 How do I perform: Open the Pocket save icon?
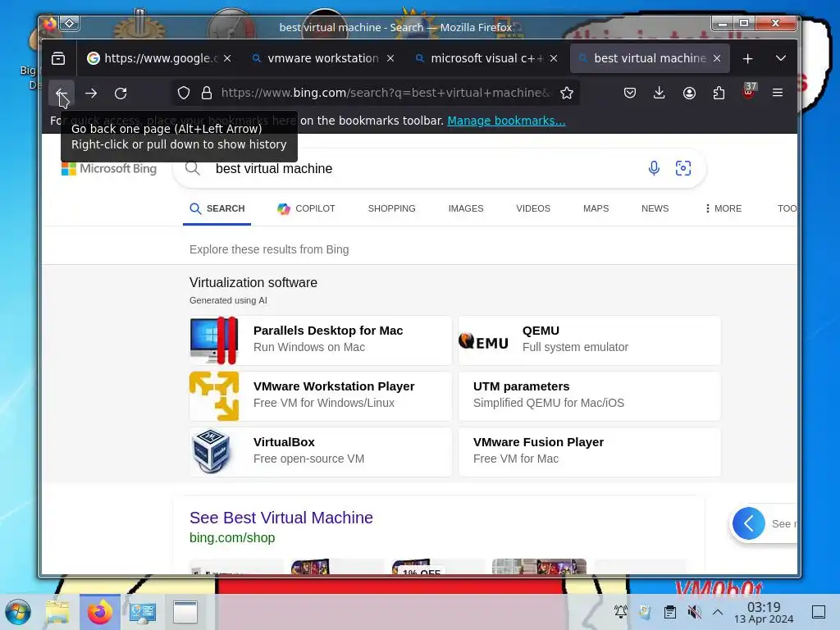[x=630, y=94]
